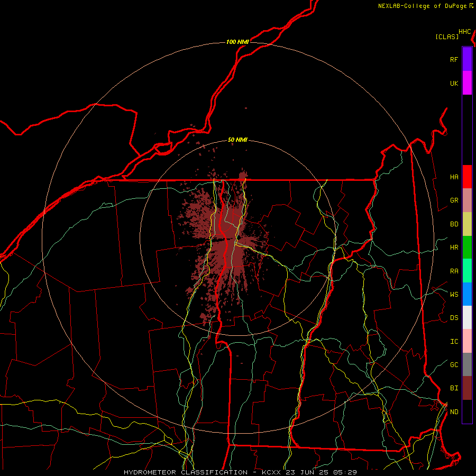Image resolution: width=476 pixels, height=476 pixels.
Task: Click the GC legend label
Action: [454, 364]
